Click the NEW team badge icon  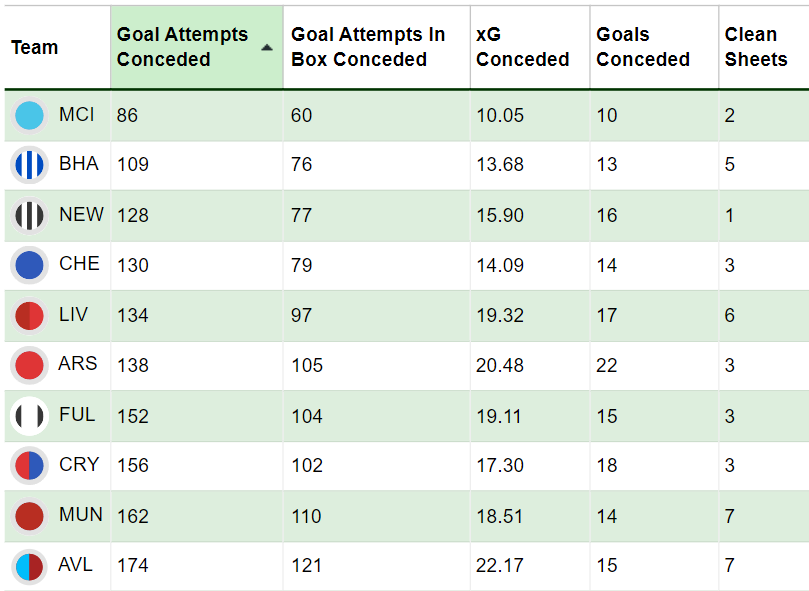pyautogui.click(x=30, y=215)
